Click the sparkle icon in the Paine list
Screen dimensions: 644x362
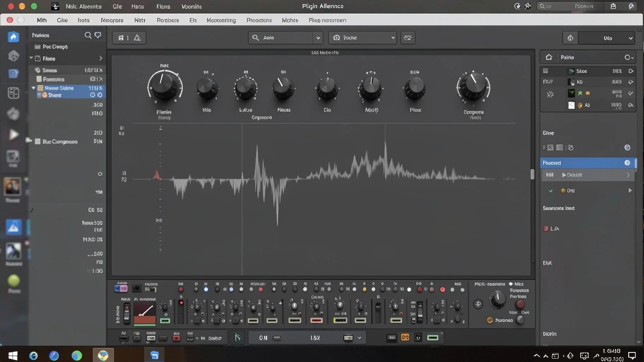(550, 94)
